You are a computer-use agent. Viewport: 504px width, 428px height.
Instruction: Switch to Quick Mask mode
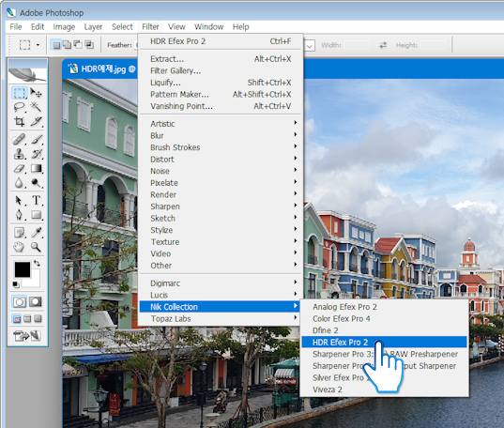pos(36,302)
